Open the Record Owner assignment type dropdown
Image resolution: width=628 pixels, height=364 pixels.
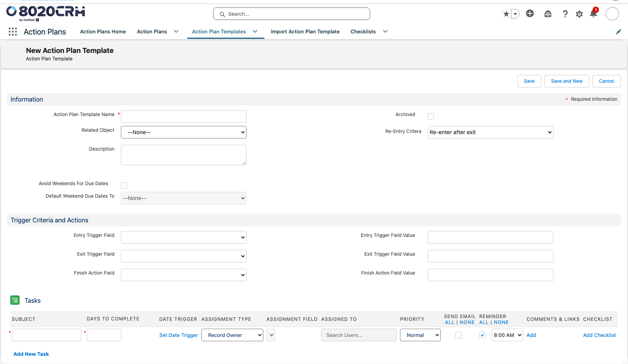[232, 335]
